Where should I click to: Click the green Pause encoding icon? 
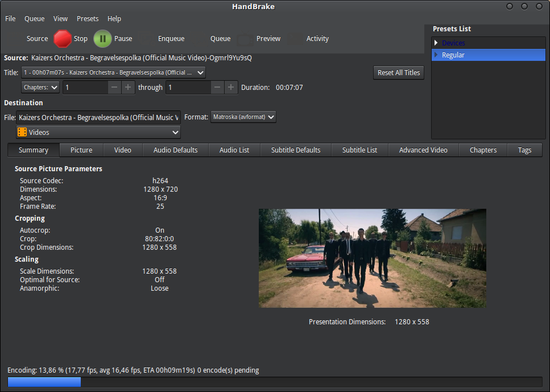pyautogui.click(x=102, y=39)
